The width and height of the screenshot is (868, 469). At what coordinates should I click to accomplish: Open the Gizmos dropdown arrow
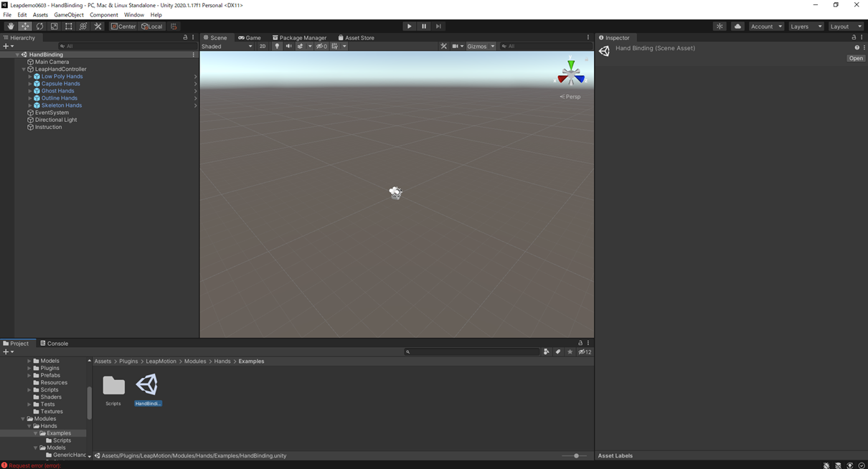[x=493, y=47]
